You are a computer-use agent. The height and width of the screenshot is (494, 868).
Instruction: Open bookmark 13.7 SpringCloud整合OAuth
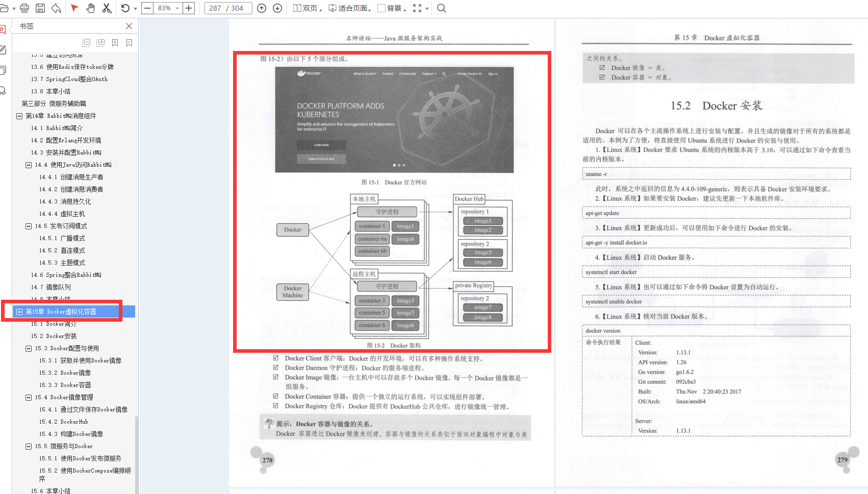(x=69, y=79)
